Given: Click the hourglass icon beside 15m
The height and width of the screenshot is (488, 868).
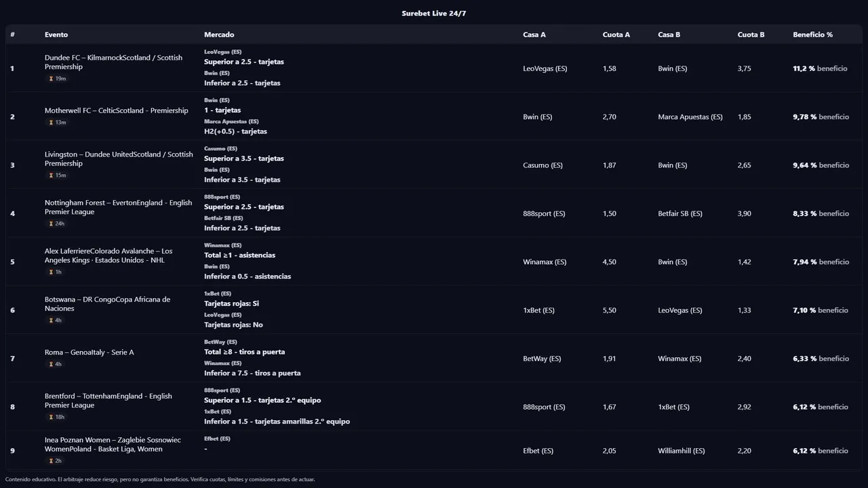Looking at the screenshot, I should pyautogui.click(x=51, y=176).
